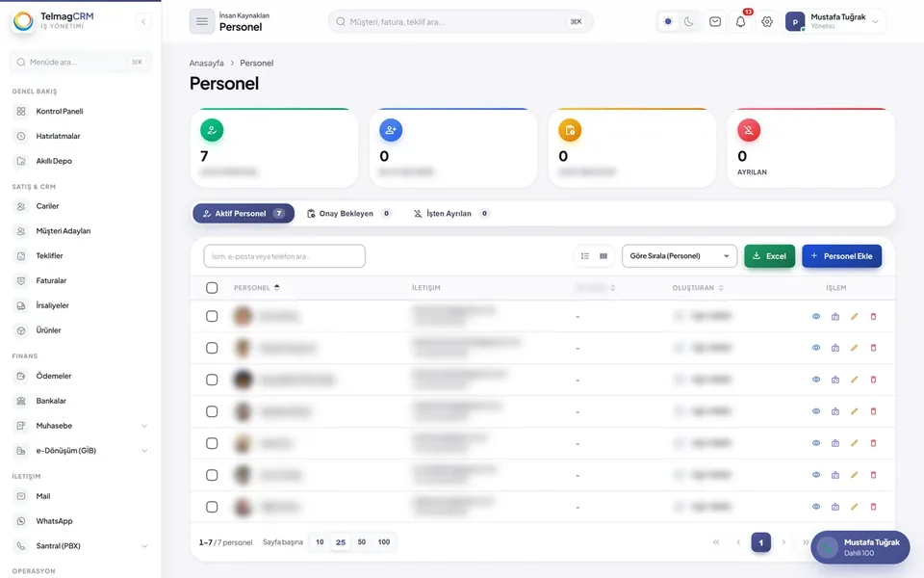The height and width of the screenshot is (578, 924).
Task: Switch to column view layout icon
Action: 603,256
